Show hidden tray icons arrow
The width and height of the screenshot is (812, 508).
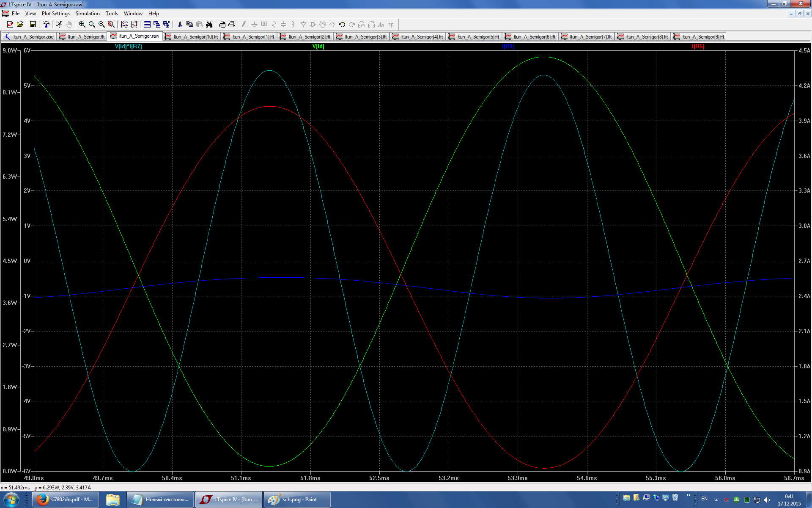tap(716, 500)
